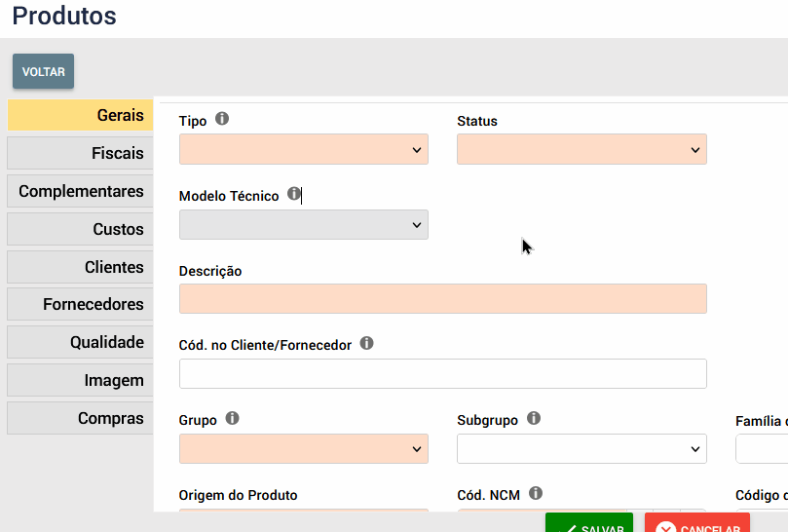Viewport: 788px width, 532px height.
Task: Click the info icon beside Modelo Técnico
Action: 294,195
